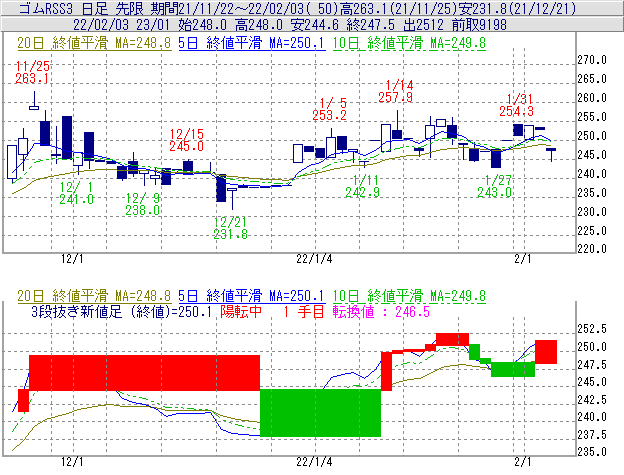624x475 pixels.
Task: Click the 22/1/4 date on lower chart axis
Action: 314,462
